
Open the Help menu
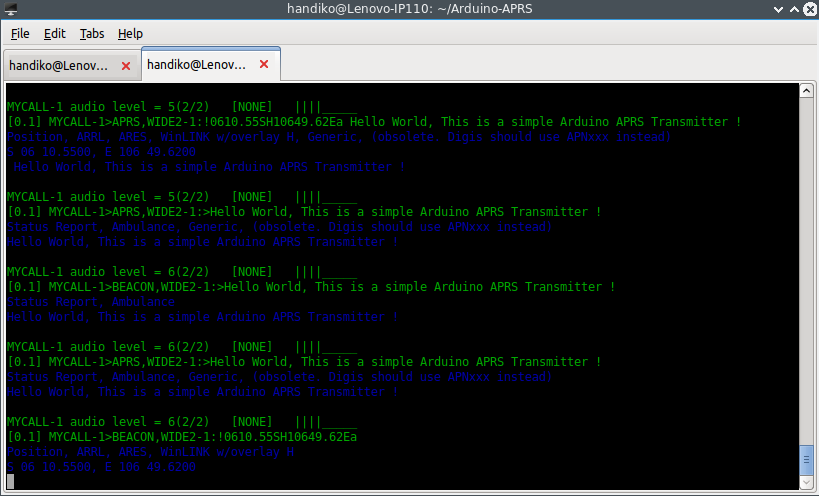coord(130,34)
